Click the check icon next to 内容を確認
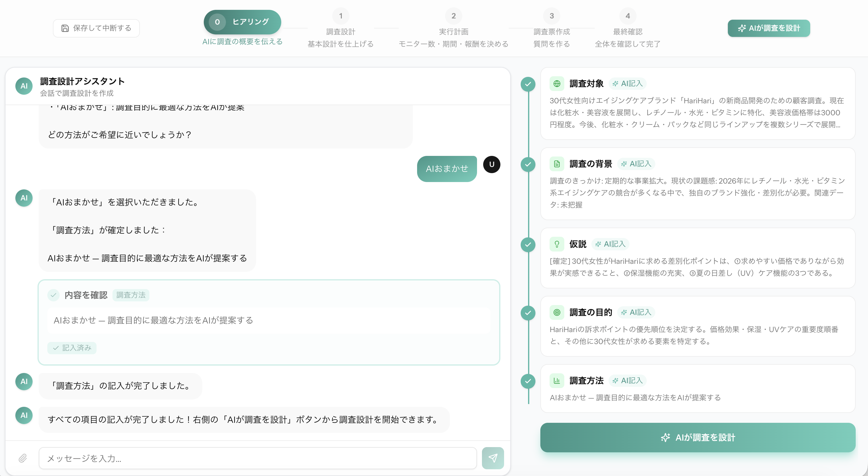 [53, 295]
